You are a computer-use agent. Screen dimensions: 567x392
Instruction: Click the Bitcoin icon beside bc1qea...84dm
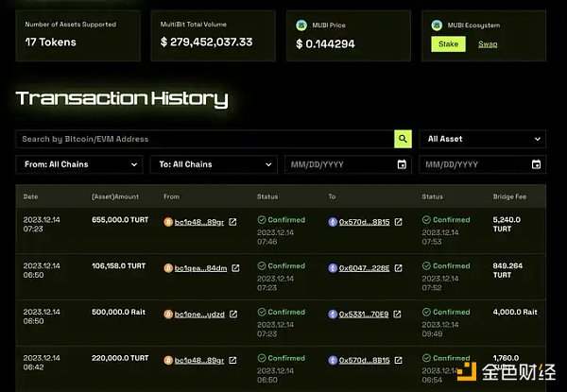[x=168, y=268]
